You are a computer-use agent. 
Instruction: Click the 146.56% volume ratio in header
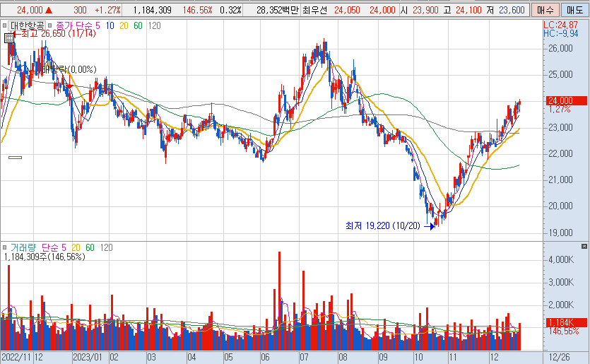tap(198, 10)
